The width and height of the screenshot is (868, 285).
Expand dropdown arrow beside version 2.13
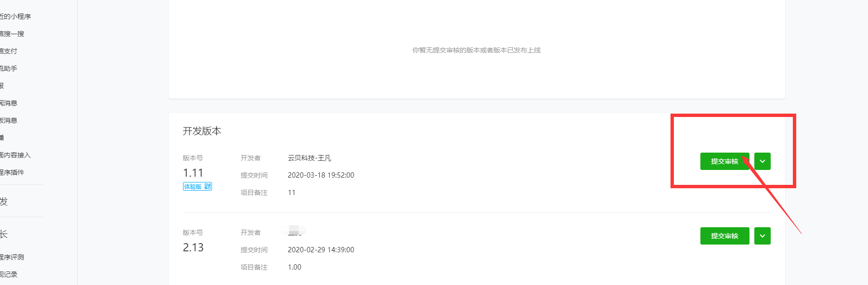763,236
